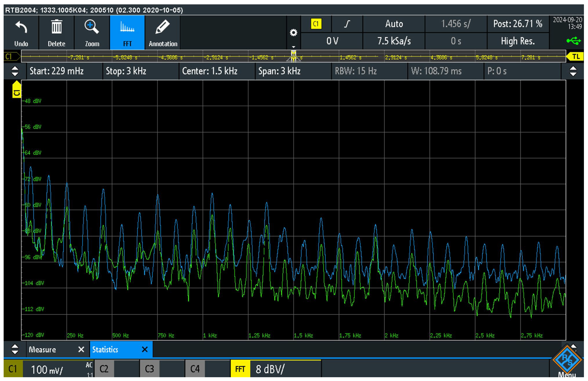Click the trigger slope edge icon
This screenshot has width=588, height=381.
point(347,24)
